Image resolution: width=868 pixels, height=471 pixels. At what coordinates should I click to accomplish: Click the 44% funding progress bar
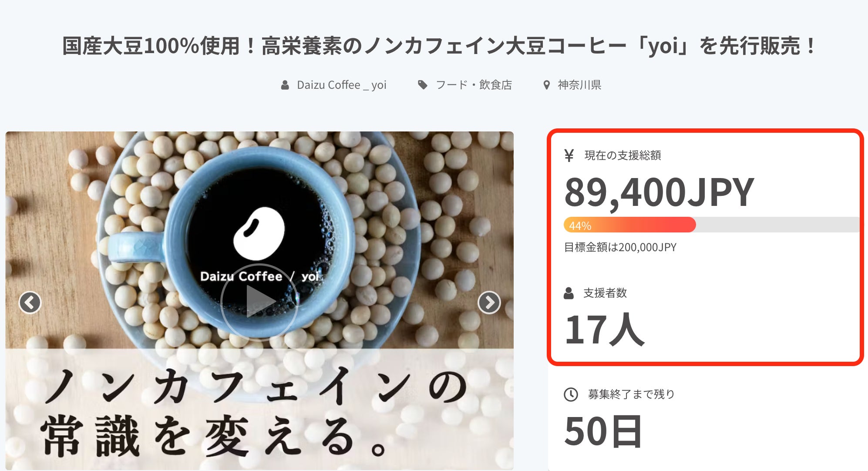[x=711, y=225]
